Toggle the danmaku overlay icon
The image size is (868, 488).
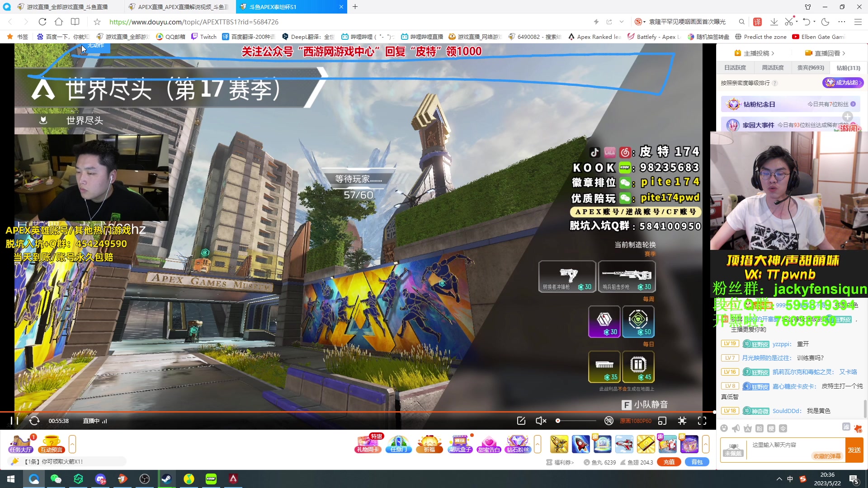click(609, 421)
